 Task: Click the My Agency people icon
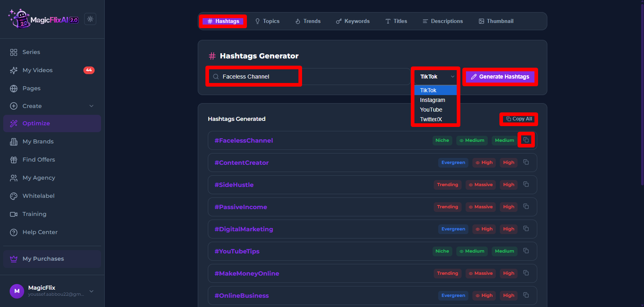14,178
